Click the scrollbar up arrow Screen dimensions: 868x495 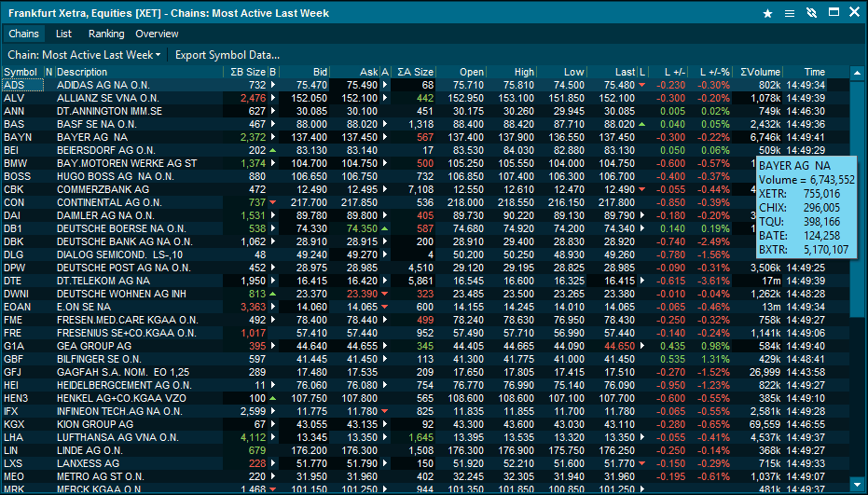tap(857, 73)
